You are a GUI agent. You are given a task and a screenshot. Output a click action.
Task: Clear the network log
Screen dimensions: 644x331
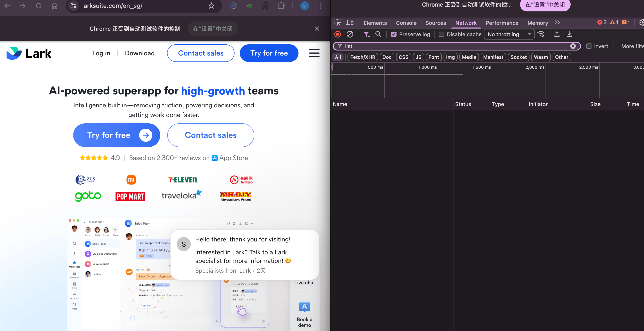pyautogui.click(x=350, y=34)
